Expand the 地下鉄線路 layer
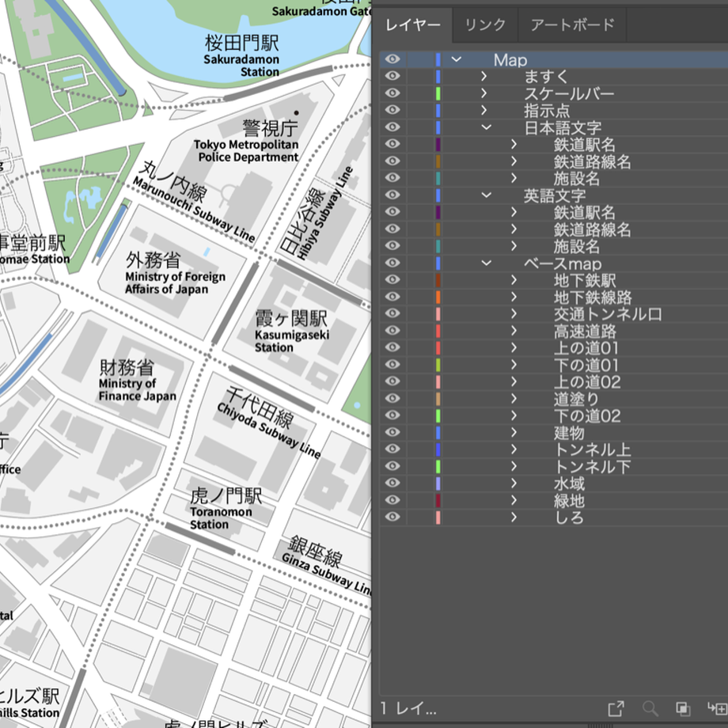The height and width of the screenshot is (728, 728). tap(514, 297)
